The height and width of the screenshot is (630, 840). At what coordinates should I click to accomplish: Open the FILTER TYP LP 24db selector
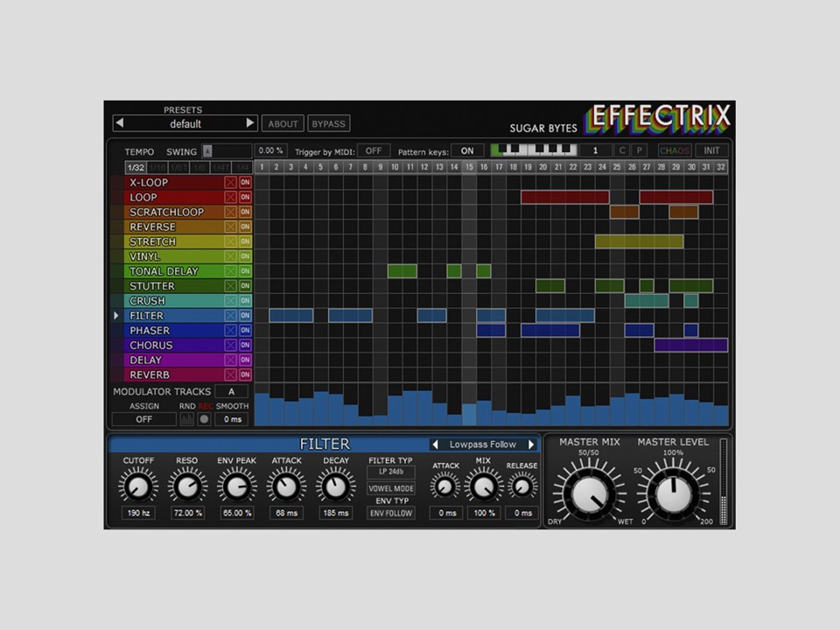391,472
